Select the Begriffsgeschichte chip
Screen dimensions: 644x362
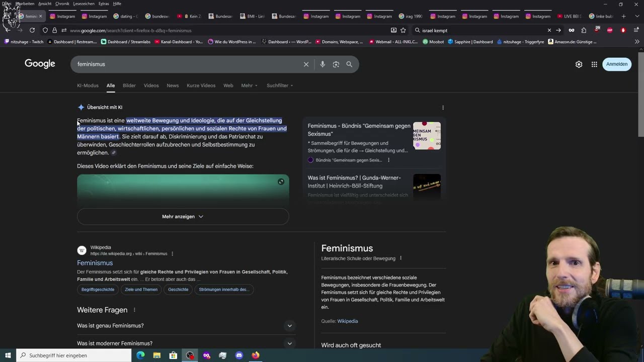click(98, 290)
